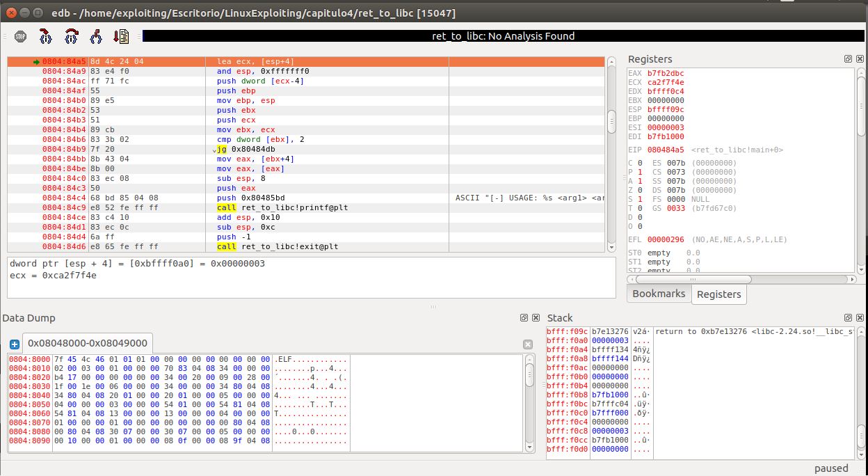The height and width of the screenshot is (476, 868).
Task: Select stack entry at bfff:f0a8
Action: (568, 359)
